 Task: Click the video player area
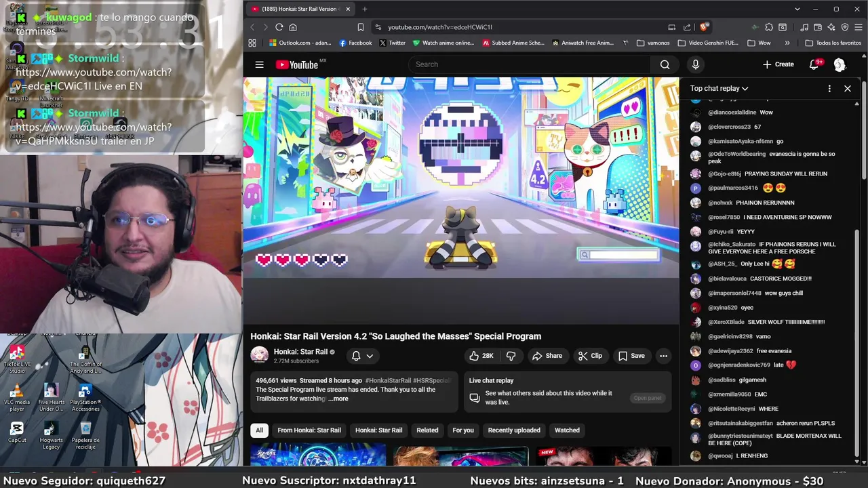(461, 178)
